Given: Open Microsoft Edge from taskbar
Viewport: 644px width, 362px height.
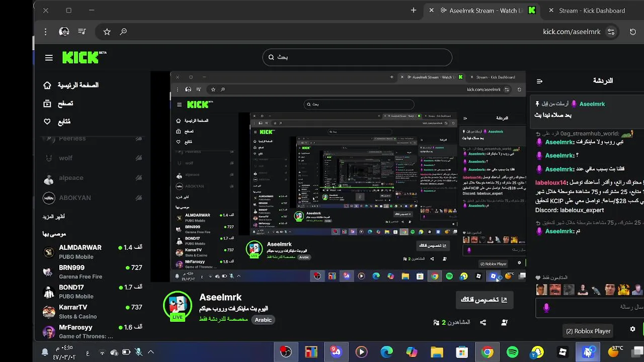Looking at the screenshot, I should pyautogui.click(x=386, y=352).
